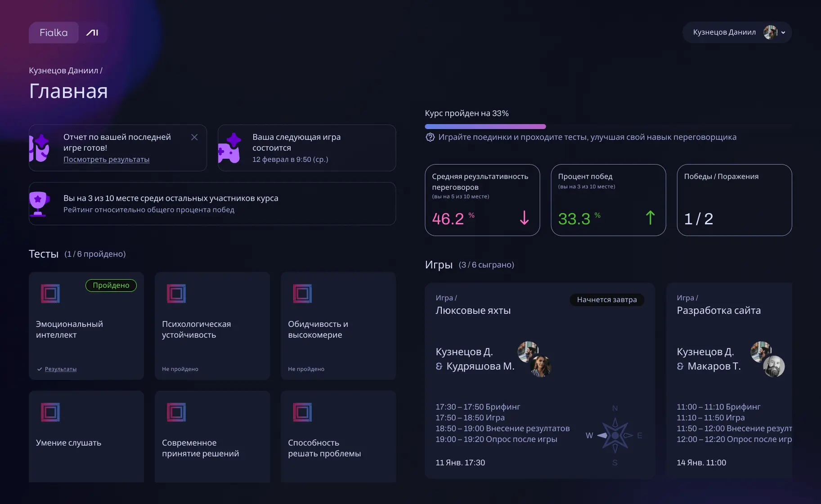Expand the profile menu chevron

783,33
